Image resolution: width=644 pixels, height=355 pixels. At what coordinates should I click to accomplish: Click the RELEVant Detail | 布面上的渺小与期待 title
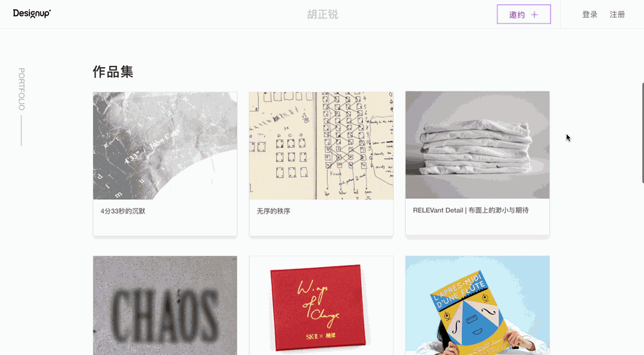pyautogui.click(x=471, y=210)
